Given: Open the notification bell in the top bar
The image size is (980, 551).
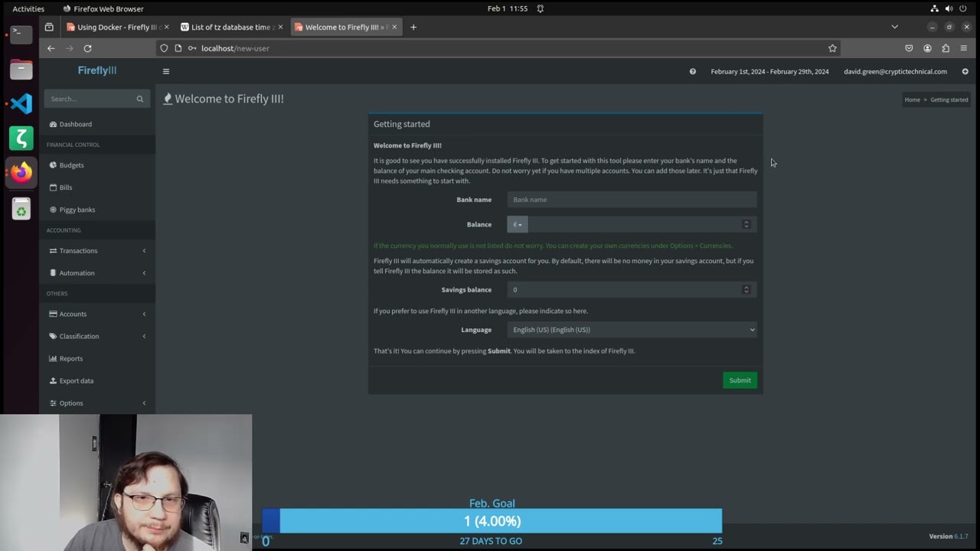Looking at the screenshot, I should coord(540,8).
